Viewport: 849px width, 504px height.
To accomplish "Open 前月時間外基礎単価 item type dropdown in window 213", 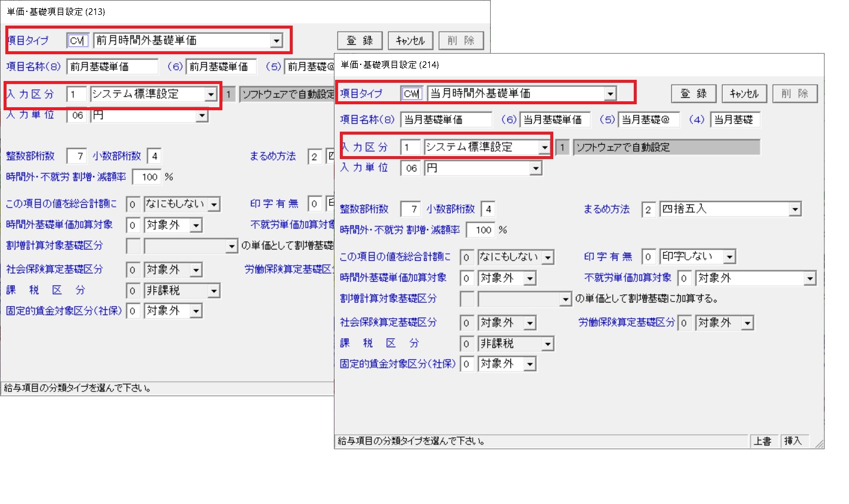I will (276, 41).
